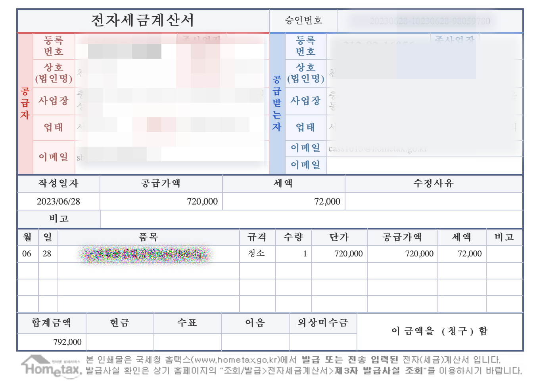Image resolution: width=539 pixels, height=392 pixels.
Task: Select the 비고 remarks field
Action: [59, 218]
